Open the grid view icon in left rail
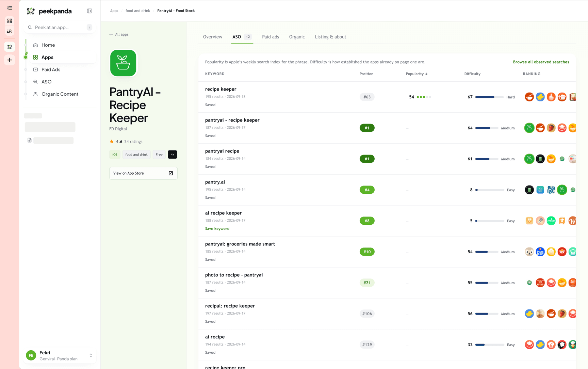Image resolution: width=588 pixels, height=369 pixels. point(10,21)
